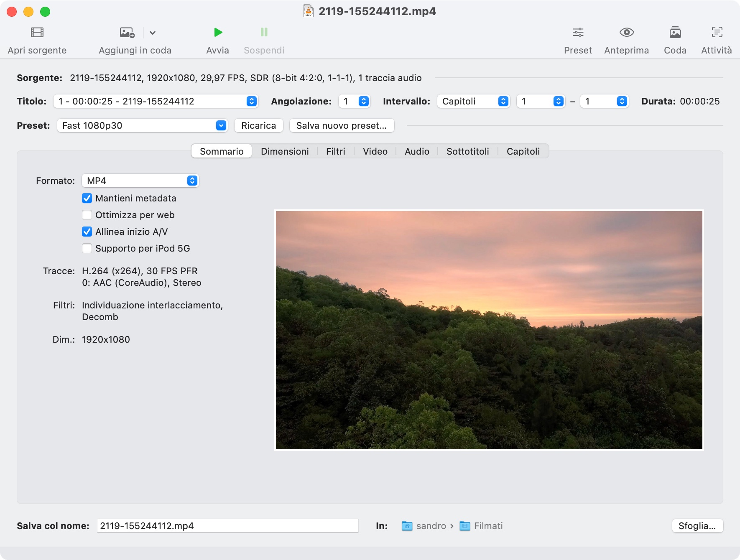Open the Angolazione dropdown
This screenshot has height=560, width=740.
(x=354, y=101)
